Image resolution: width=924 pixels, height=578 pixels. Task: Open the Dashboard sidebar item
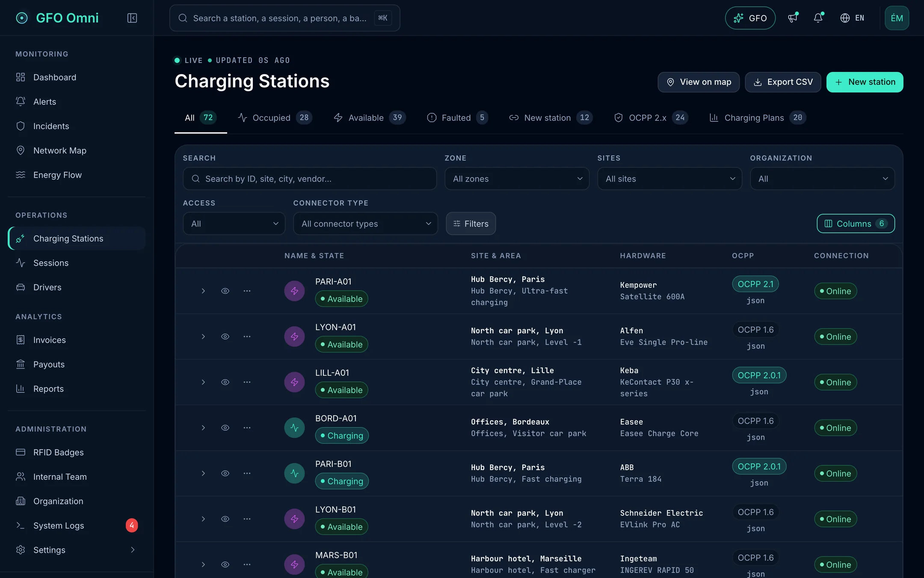(x=77, y=77)
